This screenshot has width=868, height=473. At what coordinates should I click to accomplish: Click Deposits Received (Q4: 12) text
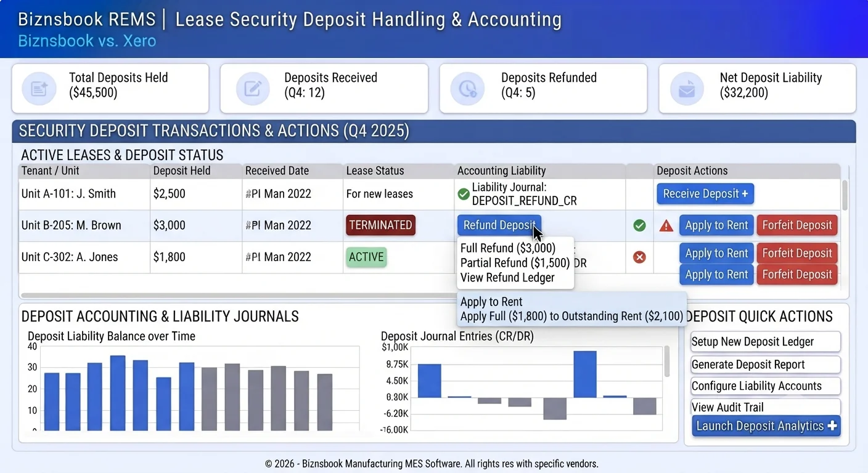pyautogui.click(x=330, y=86)
